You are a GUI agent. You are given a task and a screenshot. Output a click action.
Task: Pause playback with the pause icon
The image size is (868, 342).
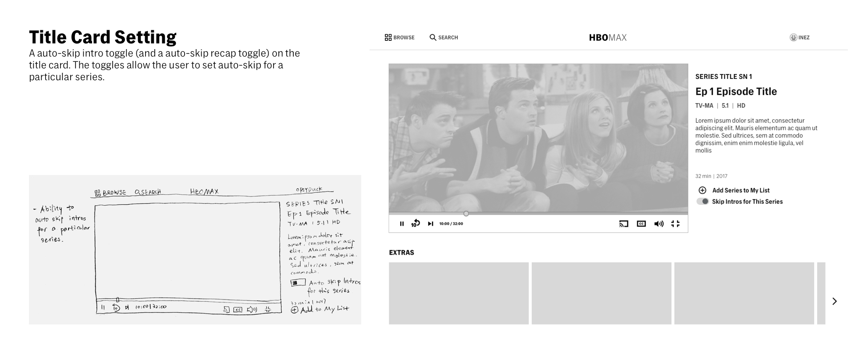(x=402, y=224)
